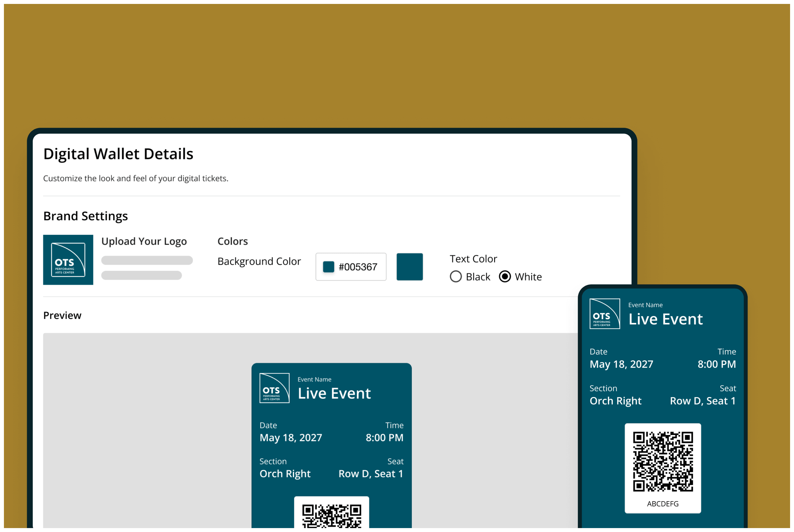This screenshot has width=794, height=532.
Task: Click 'May 18, 2027' on phone ticket
Action: [621, 364]
